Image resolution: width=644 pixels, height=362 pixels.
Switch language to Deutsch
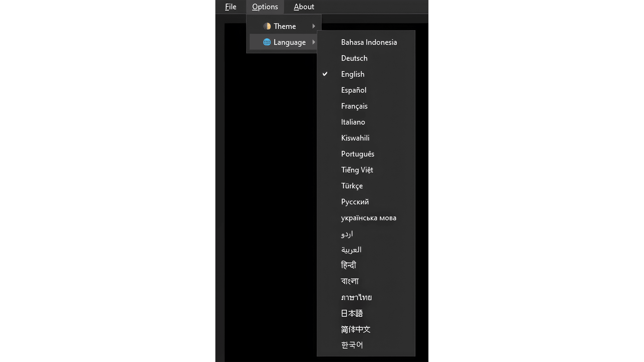[x=354, y=58]
